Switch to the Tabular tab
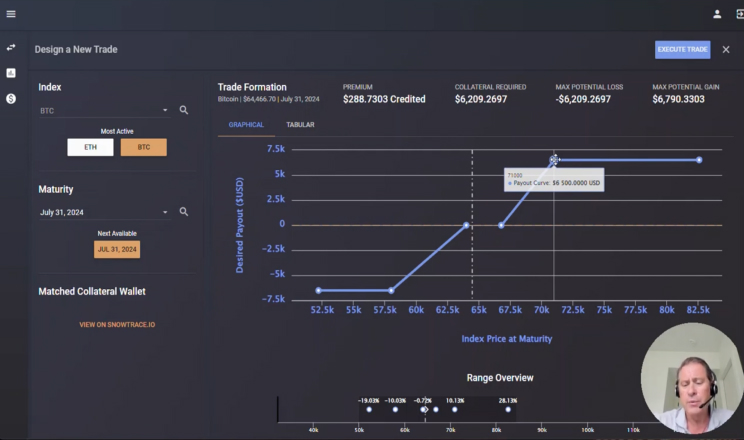Viewport: 744px width, 440px height. pos(300,125)
